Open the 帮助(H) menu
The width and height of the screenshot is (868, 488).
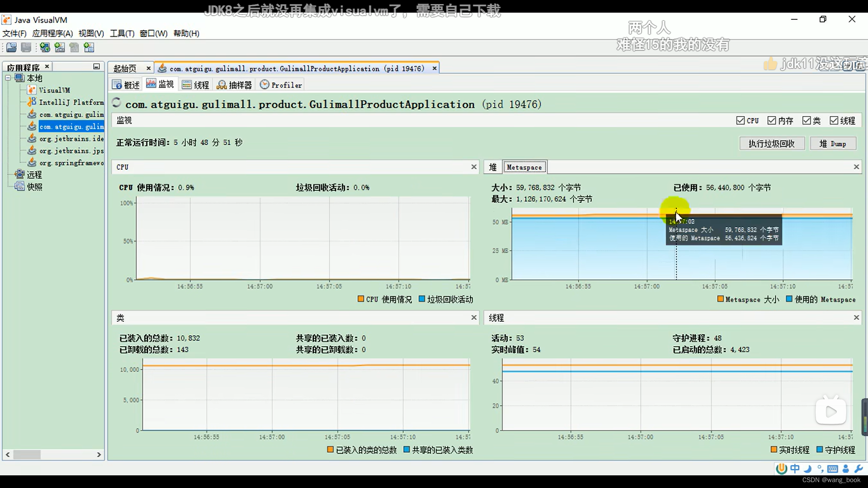click(x=186, y=33)
